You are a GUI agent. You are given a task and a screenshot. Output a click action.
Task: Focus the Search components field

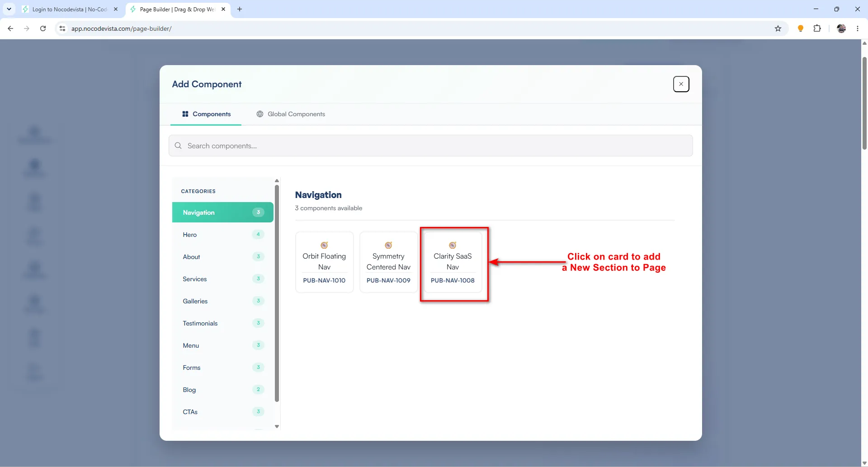430,146
